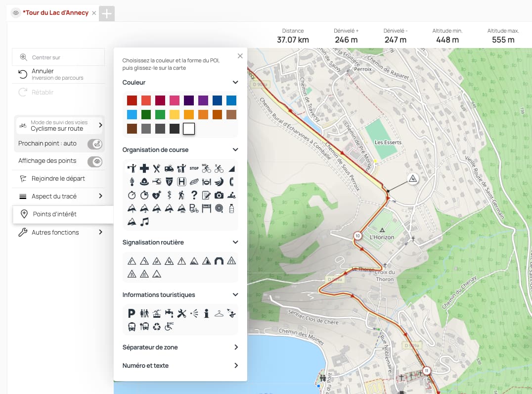This screenshot has width=532, height=394.
Task: Toggle Prochain point auto switch
Action: coord(95,144)
